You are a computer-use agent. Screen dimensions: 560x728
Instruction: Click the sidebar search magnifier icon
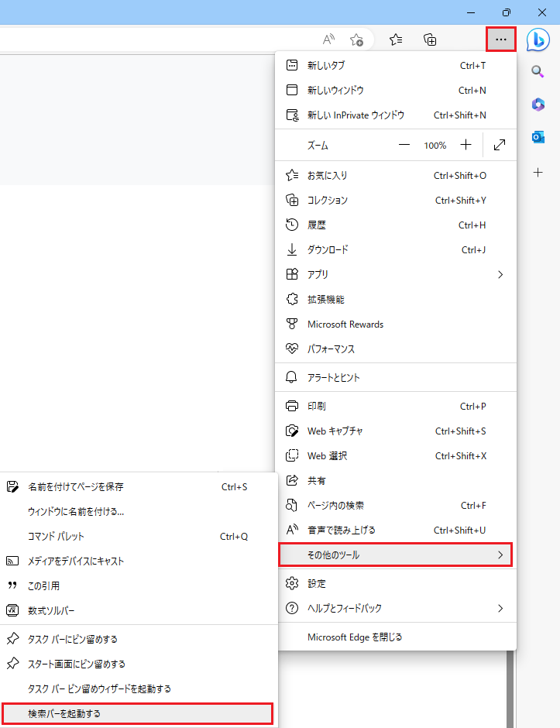pyautogui.click(x=538, y=71)
